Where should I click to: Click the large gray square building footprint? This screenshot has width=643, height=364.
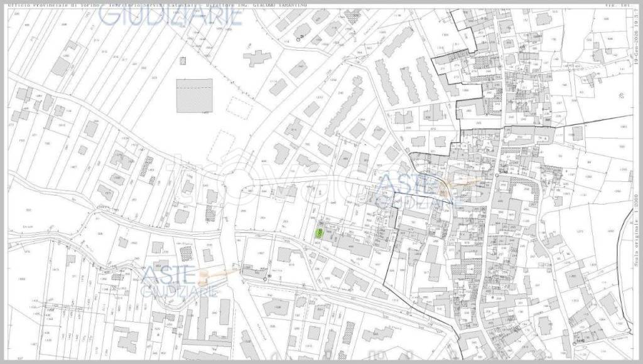point(195,95)
